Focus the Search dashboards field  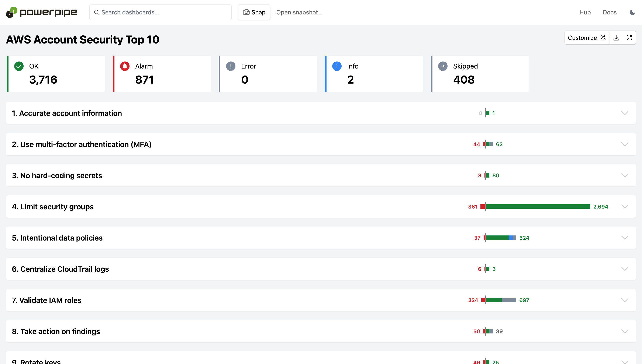coord(160,12)
